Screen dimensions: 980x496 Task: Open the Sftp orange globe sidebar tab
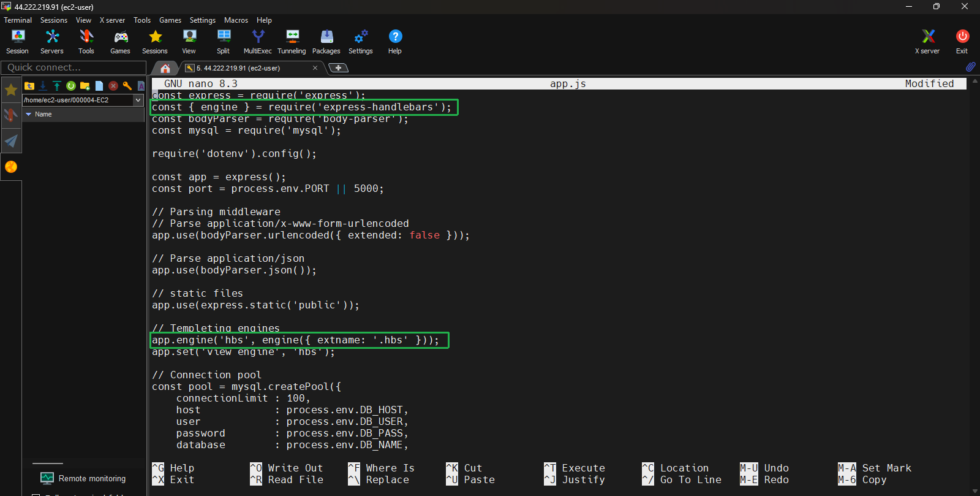coord(11,167)
